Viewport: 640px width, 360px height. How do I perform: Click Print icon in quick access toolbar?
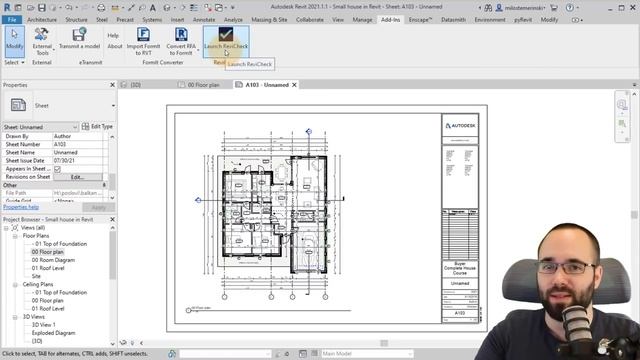pyautogui.click(x=101, y=7)
